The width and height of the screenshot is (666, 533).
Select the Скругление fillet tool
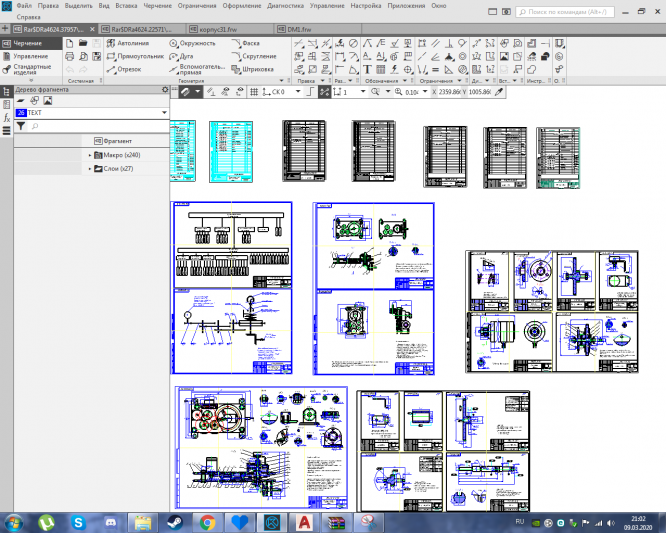point(257,57)
